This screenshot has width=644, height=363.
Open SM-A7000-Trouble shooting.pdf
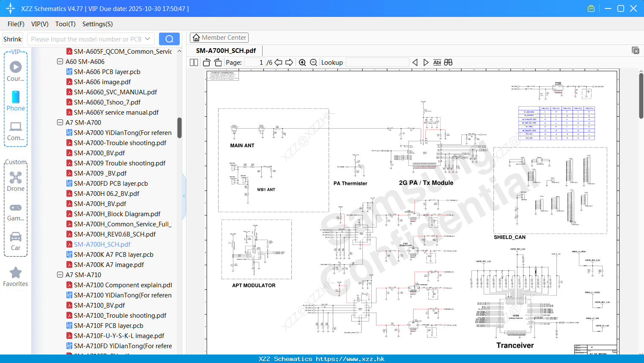click(120, 143)
